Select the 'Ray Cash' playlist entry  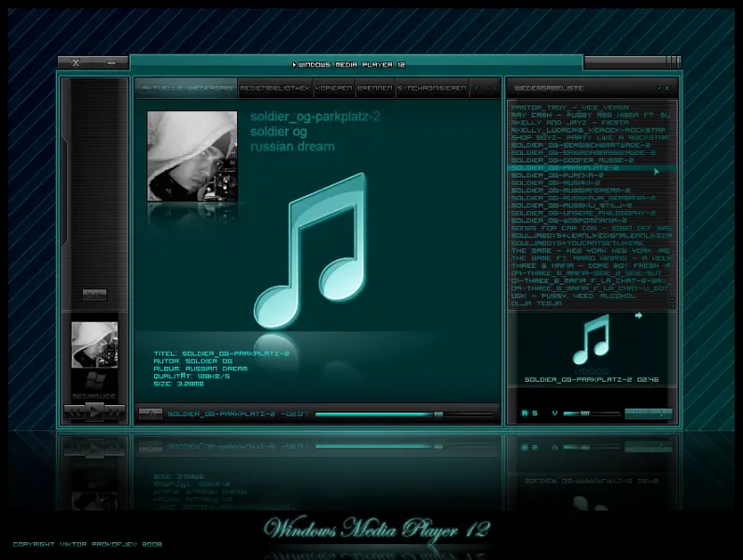591,115
